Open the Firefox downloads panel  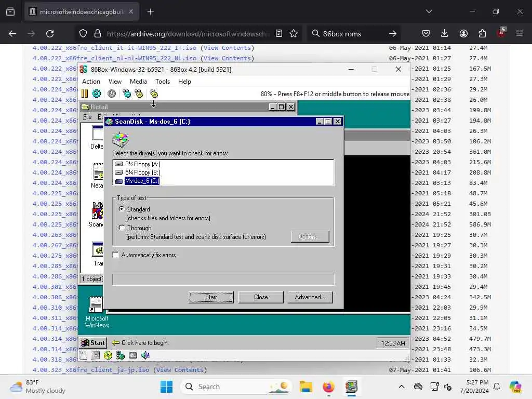coord(445,33)
